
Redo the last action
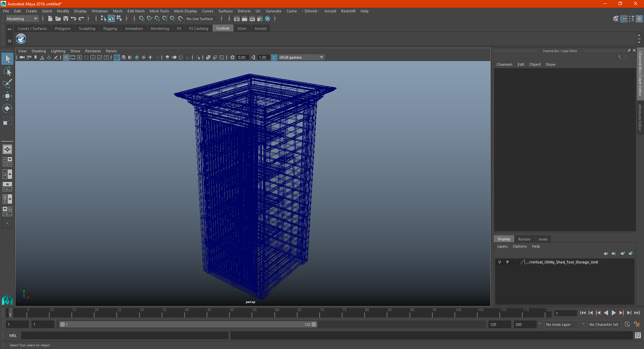click(81, 19)
